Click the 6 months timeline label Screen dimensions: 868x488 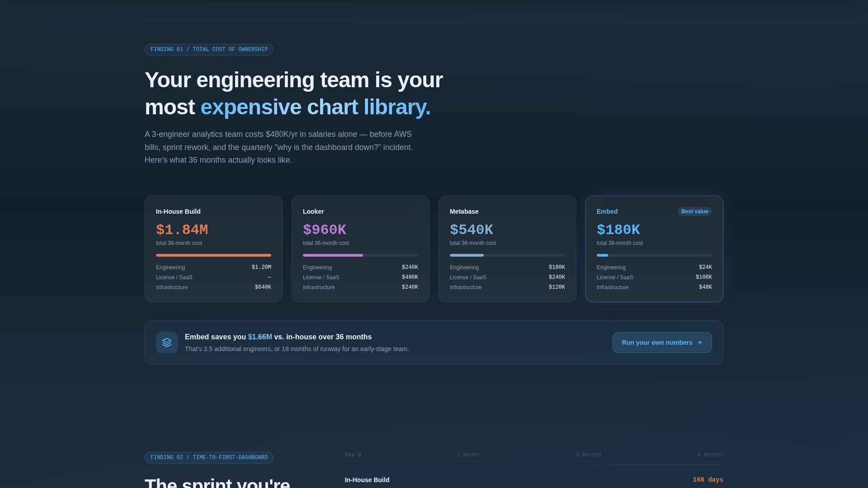[x=710, y=455]
